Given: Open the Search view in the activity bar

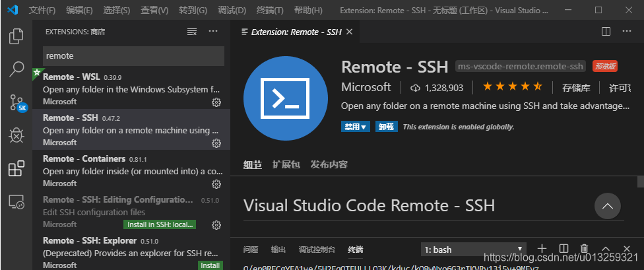Looking at the screenshot, I should point(16,69).
